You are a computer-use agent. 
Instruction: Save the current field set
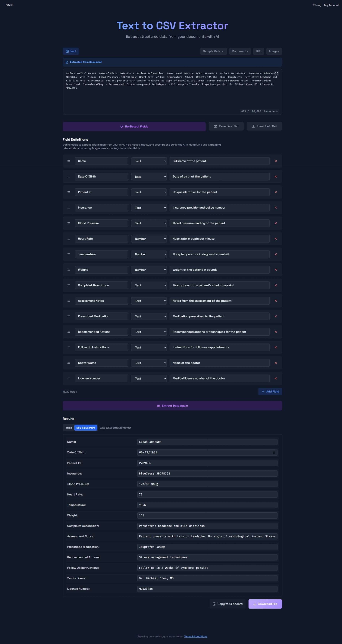click(226, 126)
